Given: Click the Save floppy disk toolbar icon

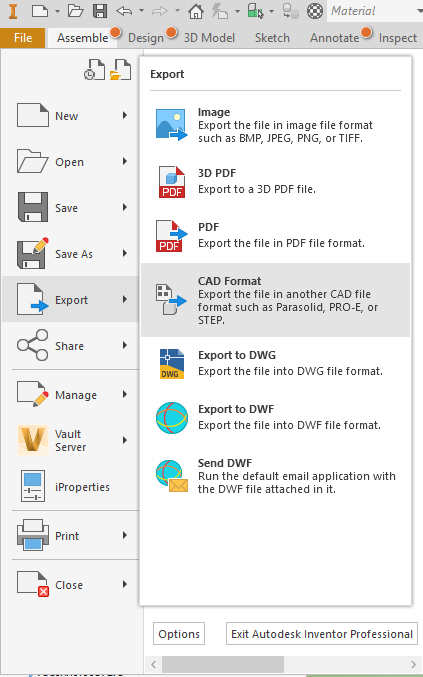Looking at the screenshot, I should click(100, 11).
